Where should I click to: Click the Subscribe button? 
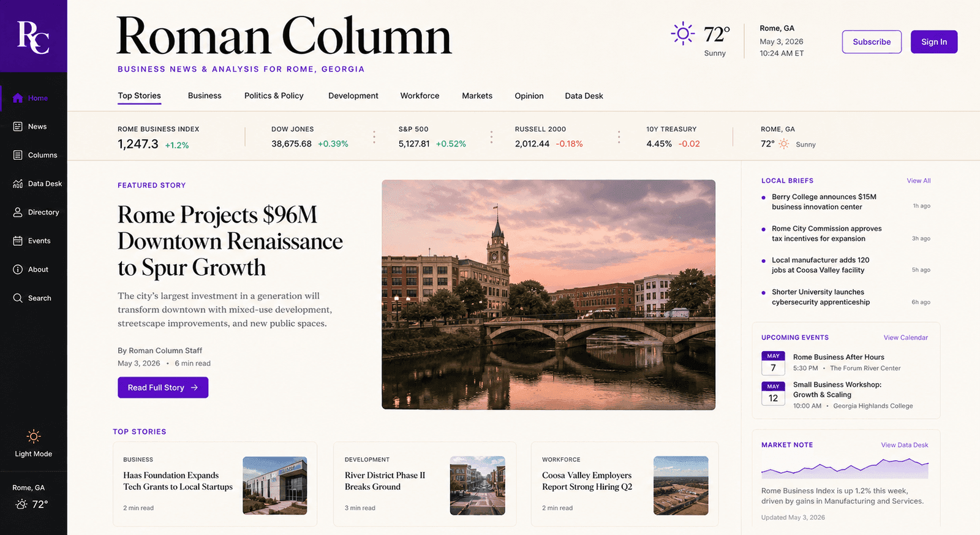(x=872, y=42)
